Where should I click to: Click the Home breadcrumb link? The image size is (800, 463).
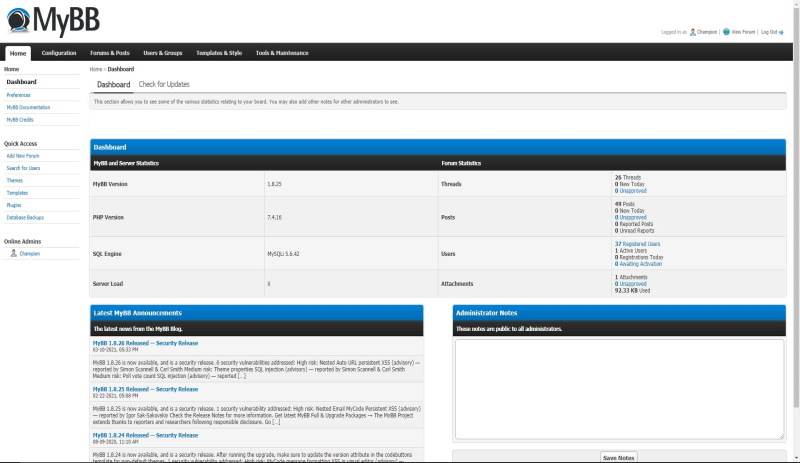[x=95, y=69]
